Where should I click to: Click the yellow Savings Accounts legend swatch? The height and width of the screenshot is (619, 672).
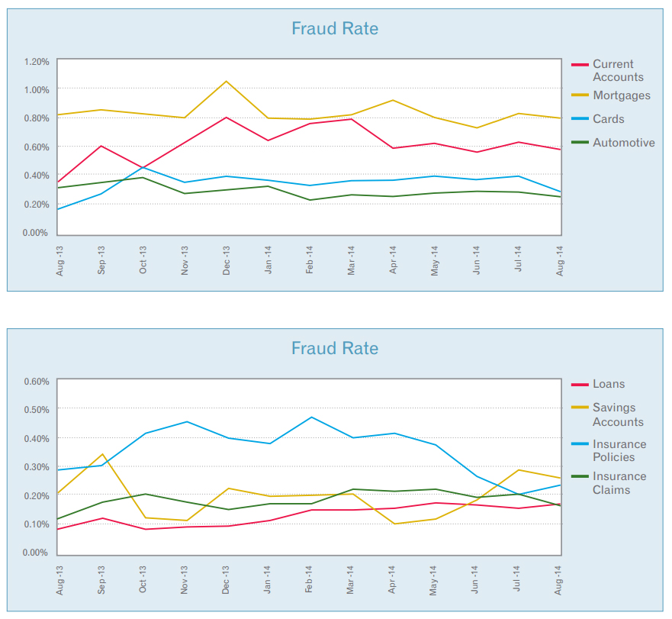point(580,408)
